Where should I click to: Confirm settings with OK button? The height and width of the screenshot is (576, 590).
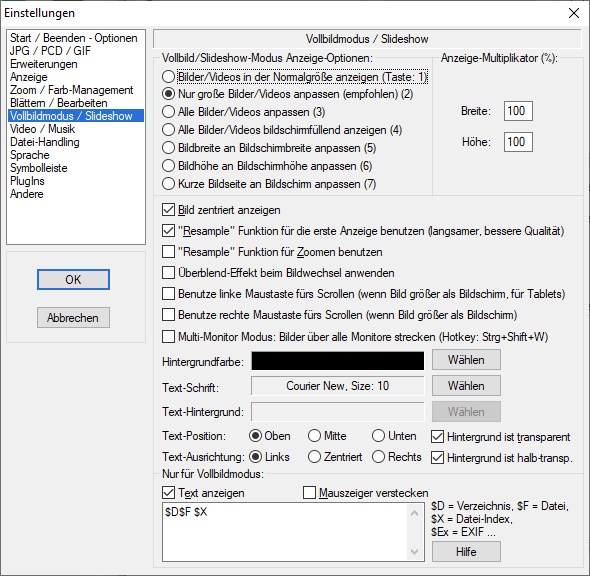pyautogui.click(x=73, y=280)
